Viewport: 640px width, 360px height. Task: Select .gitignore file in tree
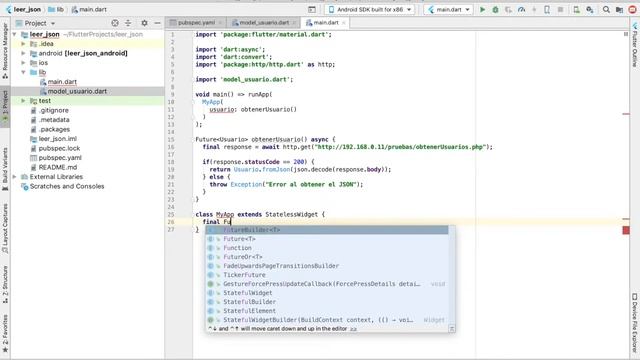[x=53, y=110]
